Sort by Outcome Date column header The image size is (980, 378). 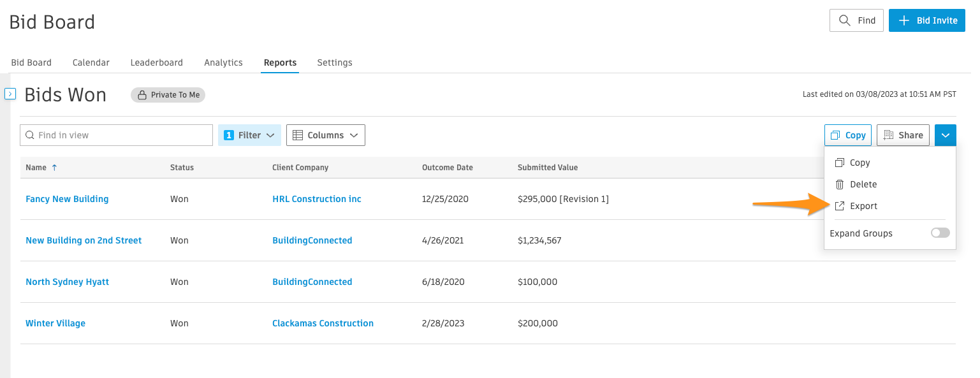point(448,168)
